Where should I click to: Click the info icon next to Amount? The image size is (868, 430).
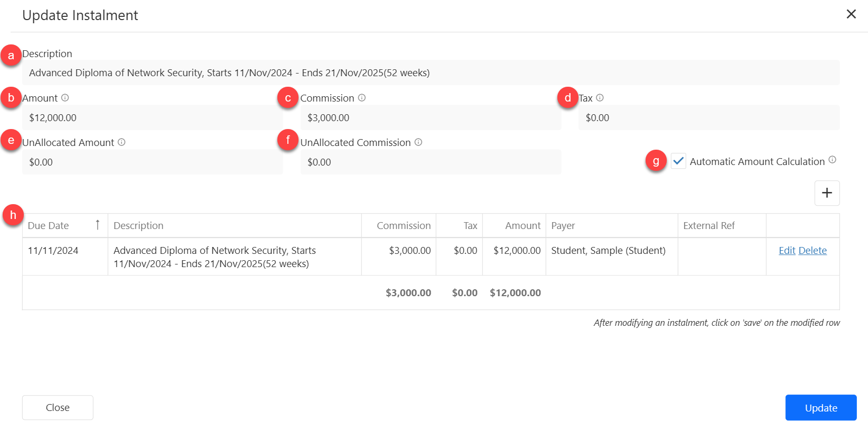(x=65, y=98)
